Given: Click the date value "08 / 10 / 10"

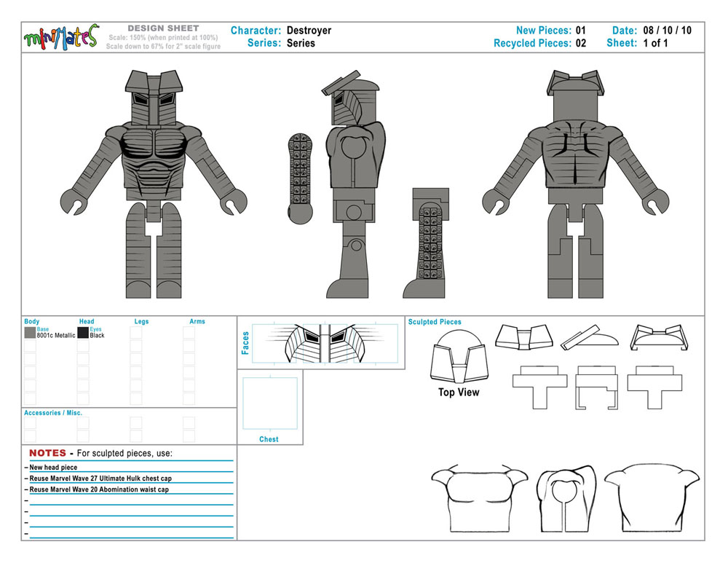Looking at the screenshot, I should (667, 31).
